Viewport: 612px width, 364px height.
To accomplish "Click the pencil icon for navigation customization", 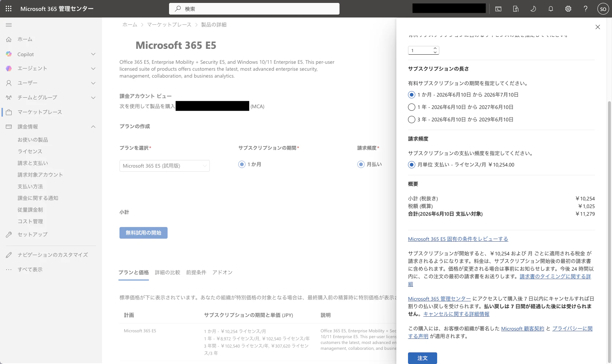I will click(9, 255).
